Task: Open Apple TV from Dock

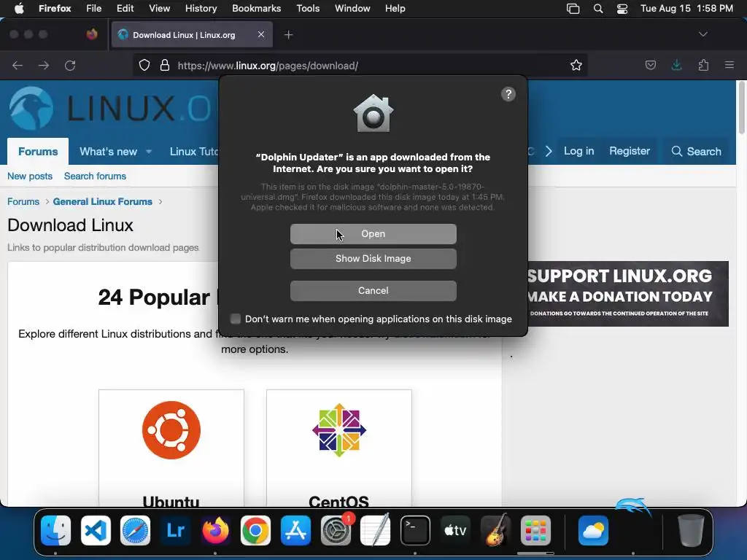Action: point(455,530)
